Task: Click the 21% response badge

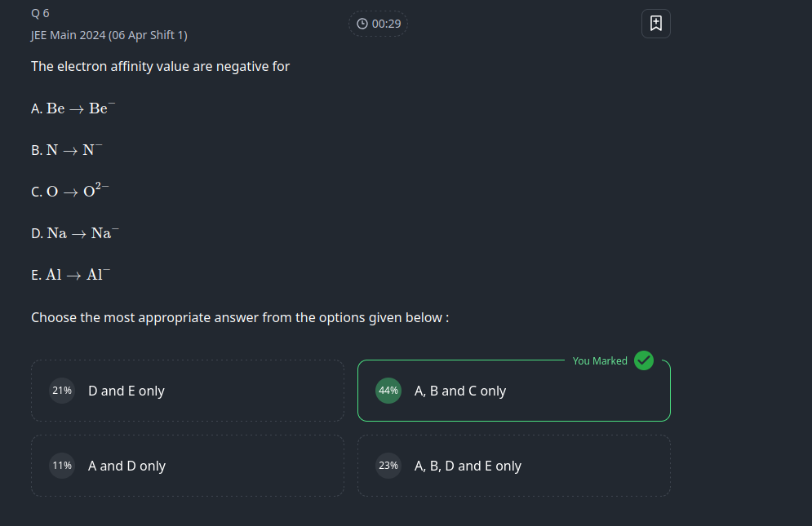Action: pos(62,391)
